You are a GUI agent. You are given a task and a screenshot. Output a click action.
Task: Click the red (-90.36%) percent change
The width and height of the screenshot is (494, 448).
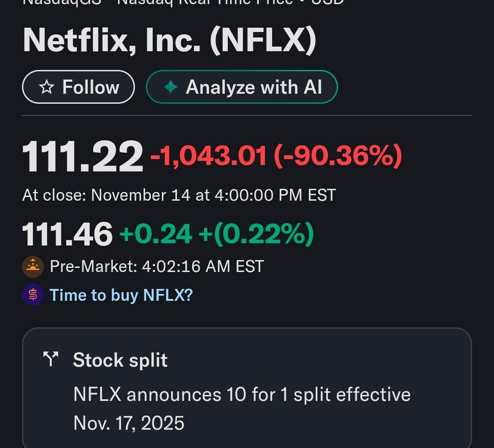(338, 156)
